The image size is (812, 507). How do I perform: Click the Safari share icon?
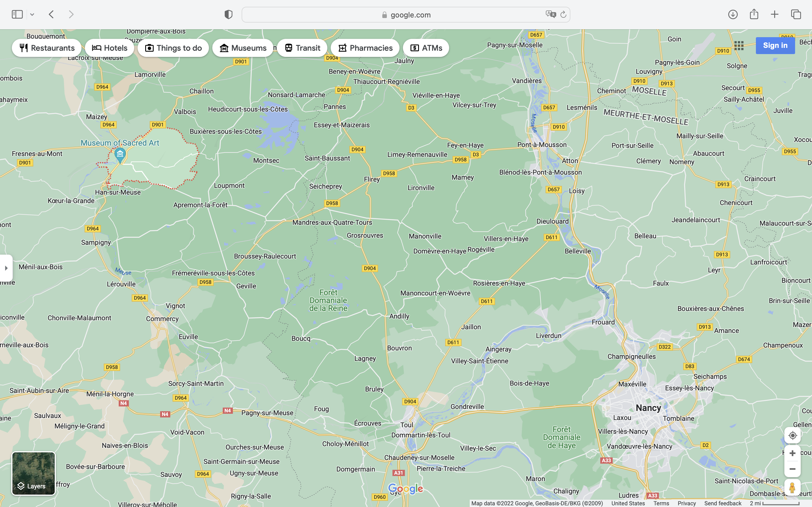point(754,14)
